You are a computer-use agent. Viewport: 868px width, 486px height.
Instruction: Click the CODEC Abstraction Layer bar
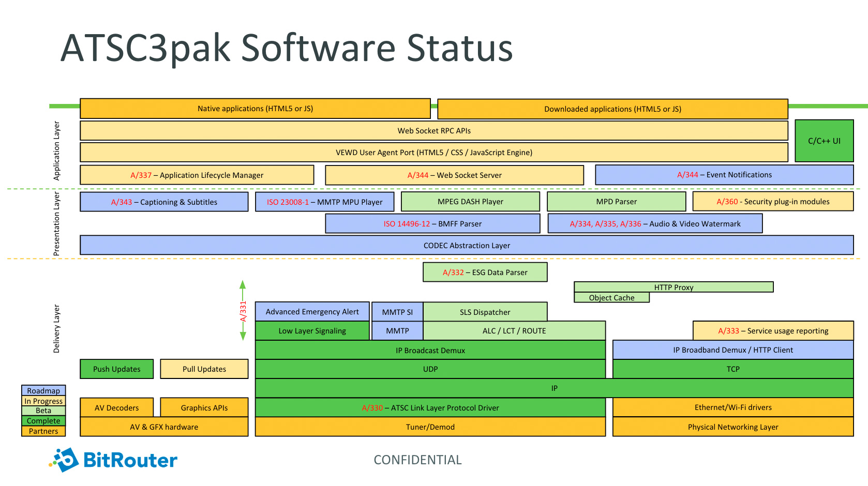pyautogui.click(x=467, y=245)
